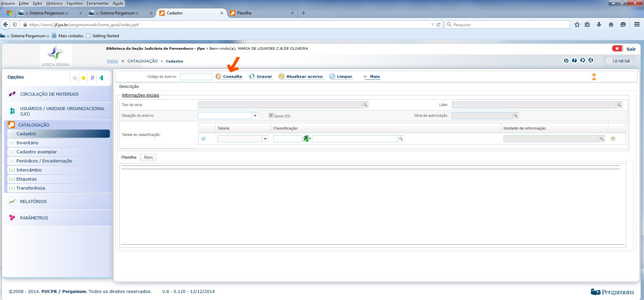Search Nível de autorização with magnifier icon
Image resolution: width=644 pixels, height=300 pixels.
[x=515, y=116]
